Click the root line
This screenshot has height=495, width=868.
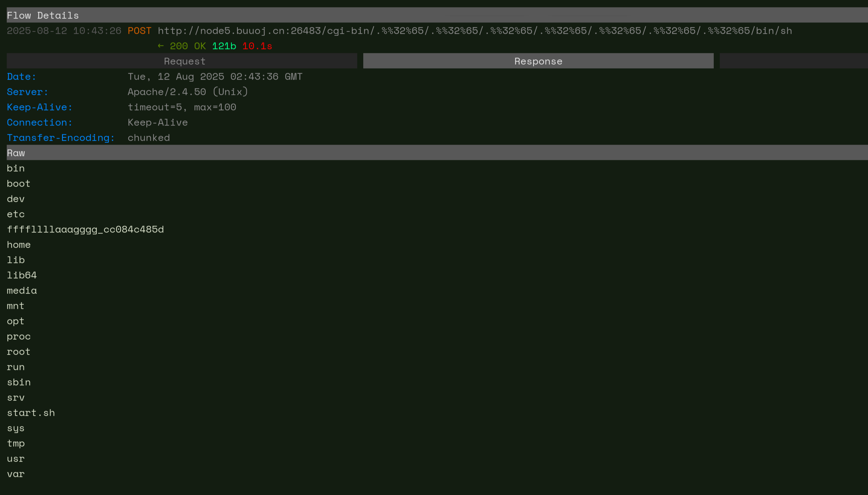(18, 352)
